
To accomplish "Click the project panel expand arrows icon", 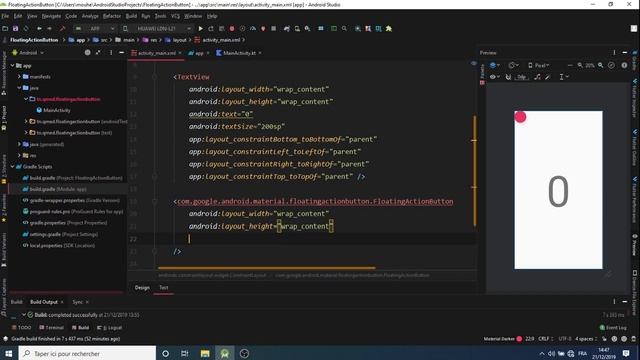I will click(x=98, y=53).
